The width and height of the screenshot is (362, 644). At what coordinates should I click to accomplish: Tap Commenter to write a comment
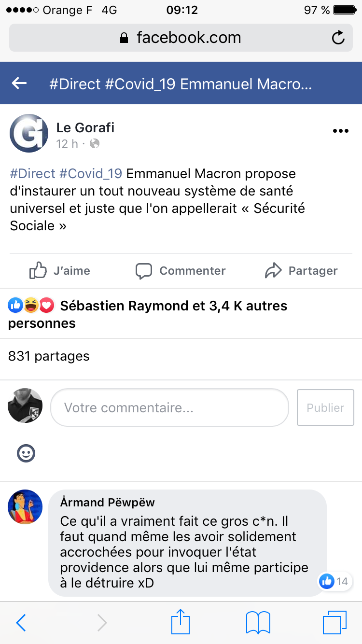(x=181, y=271)
